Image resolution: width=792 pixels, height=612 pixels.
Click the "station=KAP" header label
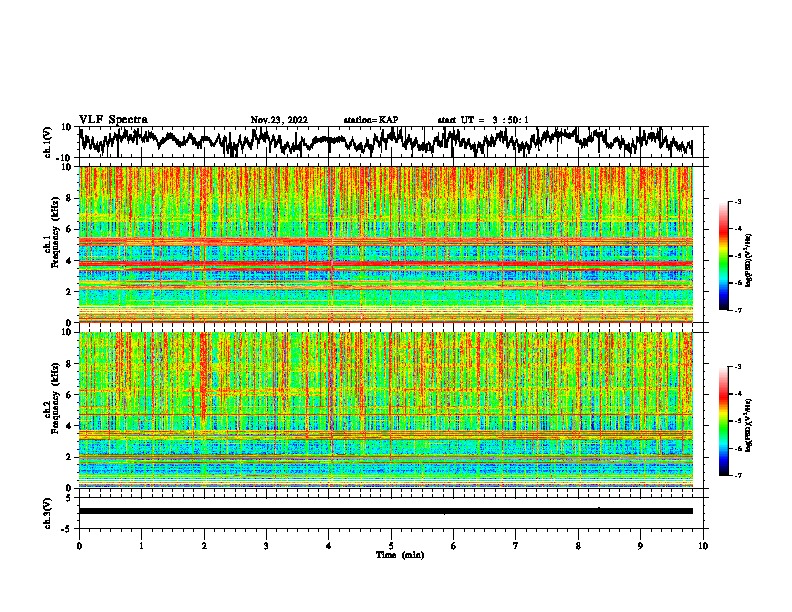click(370, 120)
